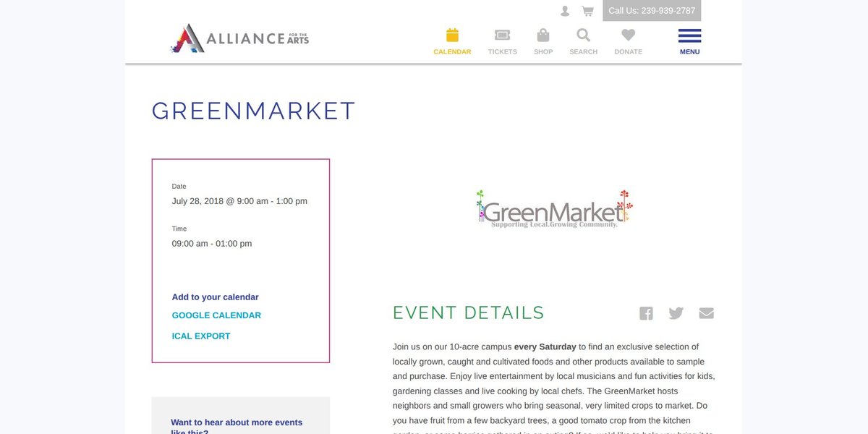Share event on Facebook
The image size is (868, 434).
646,313
